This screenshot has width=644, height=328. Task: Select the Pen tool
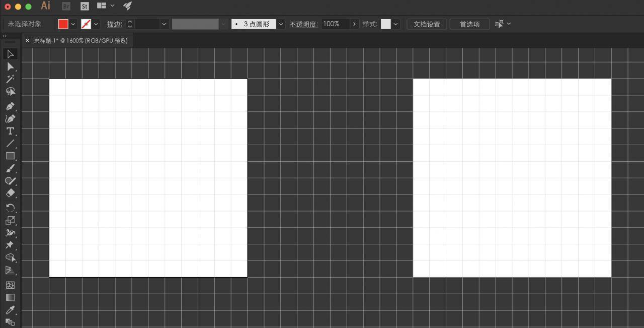(x=10, y=106)
